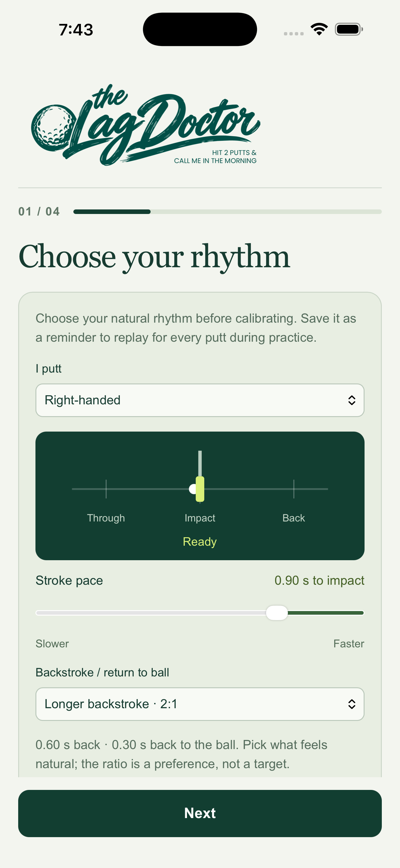Click the Through tick marker

tap(106, 489)
